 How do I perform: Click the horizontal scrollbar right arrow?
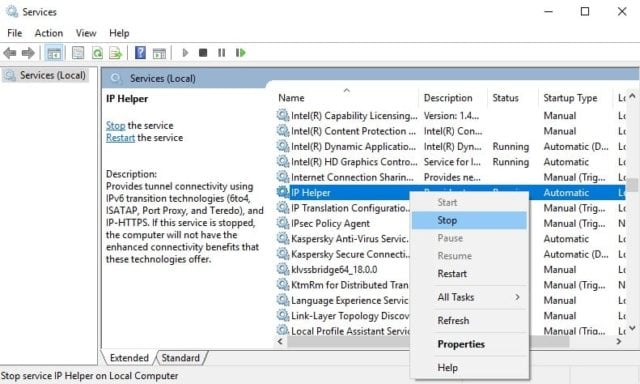pos(619,342)
